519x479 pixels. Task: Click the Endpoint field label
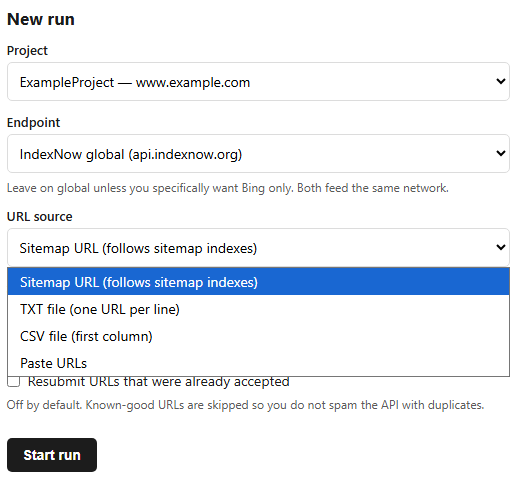33,123
